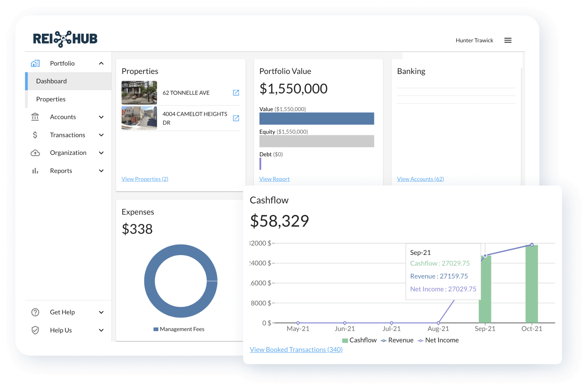Click the View Booked Transactions (340) link
The image size is (588, 390).
[x=296, y=349]
